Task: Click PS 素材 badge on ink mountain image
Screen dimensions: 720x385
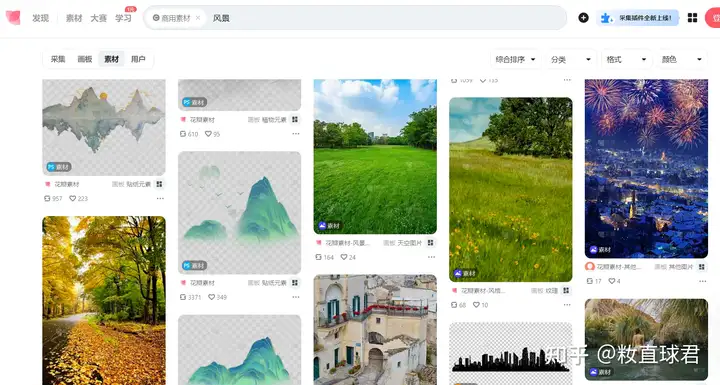Action: (x=59, y=167)
